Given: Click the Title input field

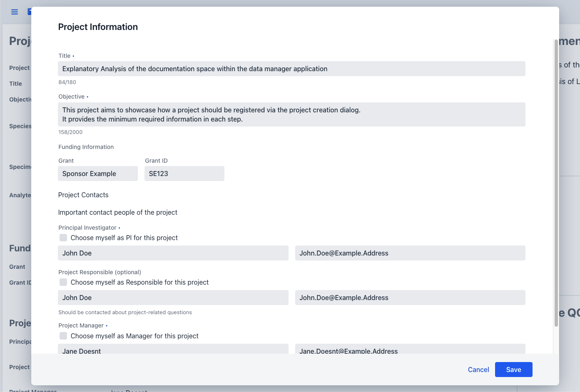Looking at the screenshot, I should click(291, 69).
